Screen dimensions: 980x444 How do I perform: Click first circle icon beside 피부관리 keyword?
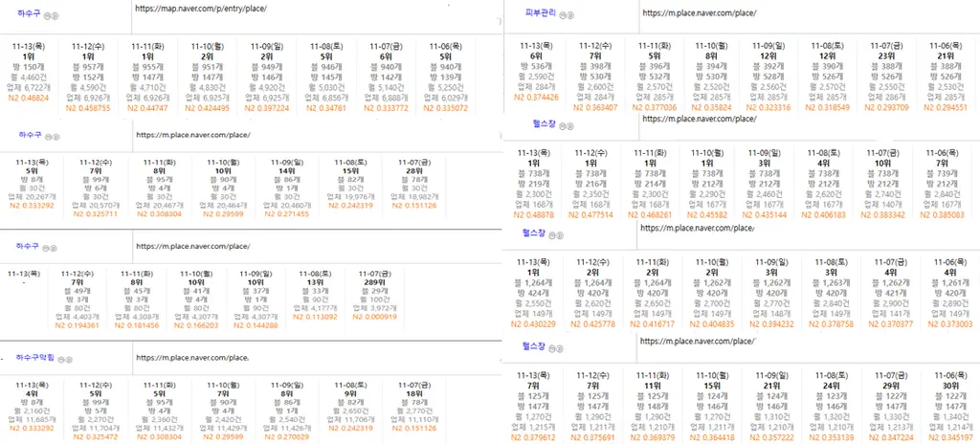[x=561, y=15]
